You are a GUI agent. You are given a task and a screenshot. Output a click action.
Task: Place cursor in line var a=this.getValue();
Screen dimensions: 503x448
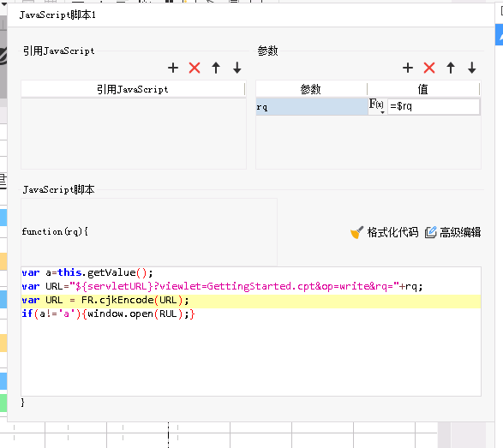tap(87, 272)
